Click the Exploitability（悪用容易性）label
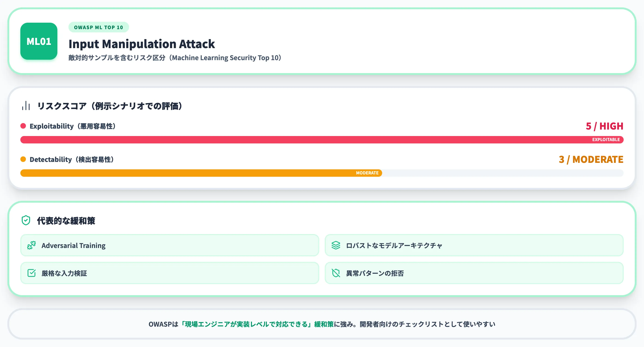The height and width of the screenshot is (347, 644). [x=73, y=126]
